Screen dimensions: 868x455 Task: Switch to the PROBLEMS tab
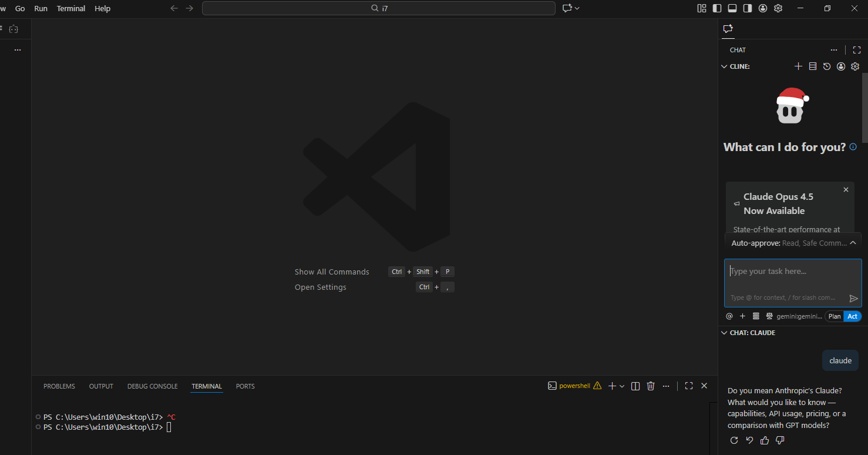pyautogui.click(x=59, y=386)
